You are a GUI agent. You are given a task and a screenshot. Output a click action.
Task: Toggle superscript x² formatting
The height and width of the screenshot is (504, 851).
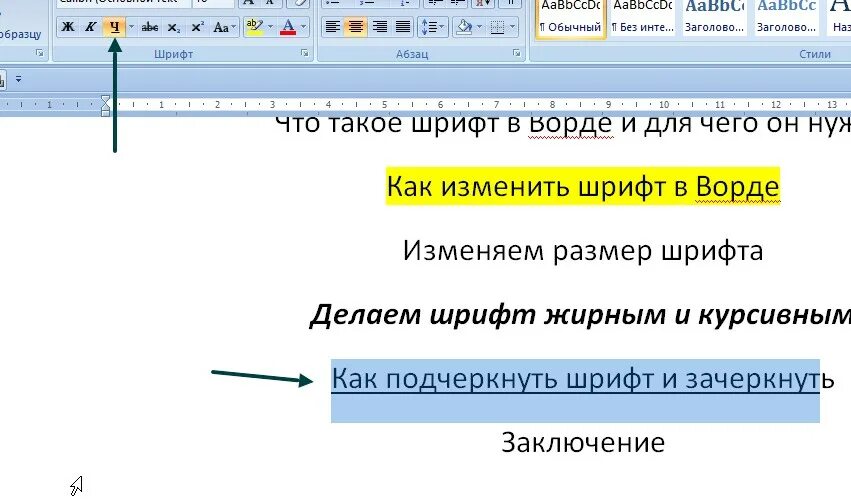click(198, 27)
